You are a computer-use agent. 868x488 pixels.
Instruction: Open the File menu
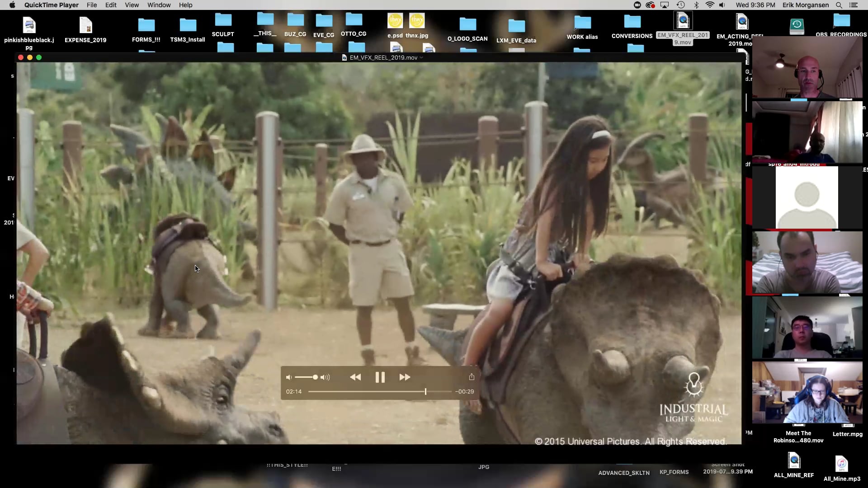click(92, 5)
